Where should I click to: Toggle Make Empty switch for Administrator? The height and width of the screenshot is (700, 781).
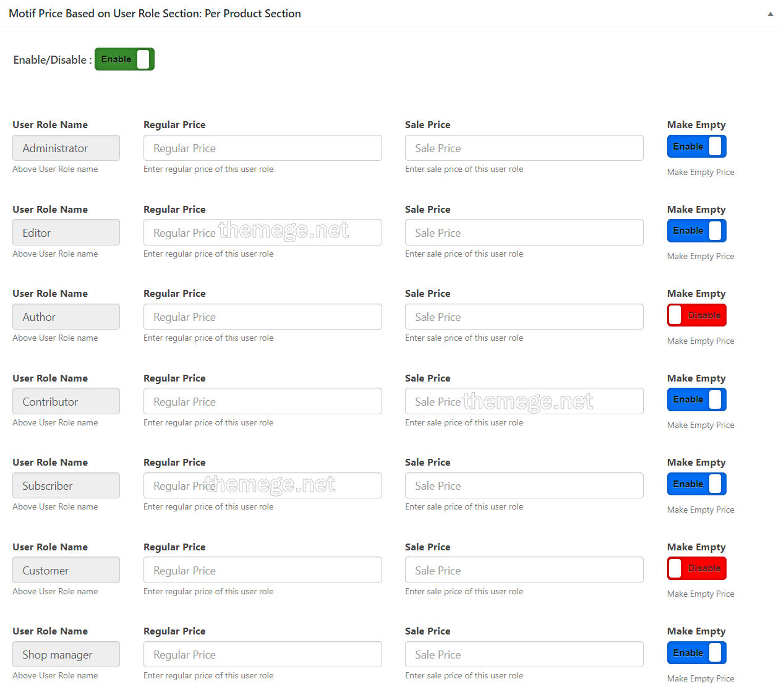click(696, 147)
